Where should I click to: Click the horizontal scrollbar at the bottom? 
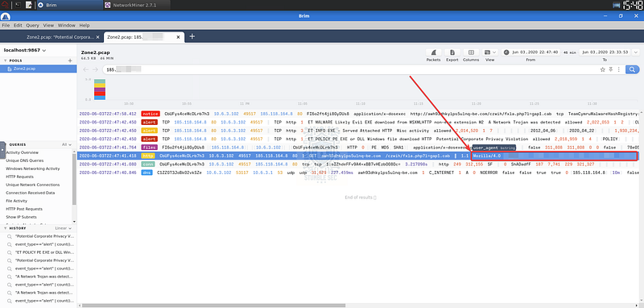(213, 306)
